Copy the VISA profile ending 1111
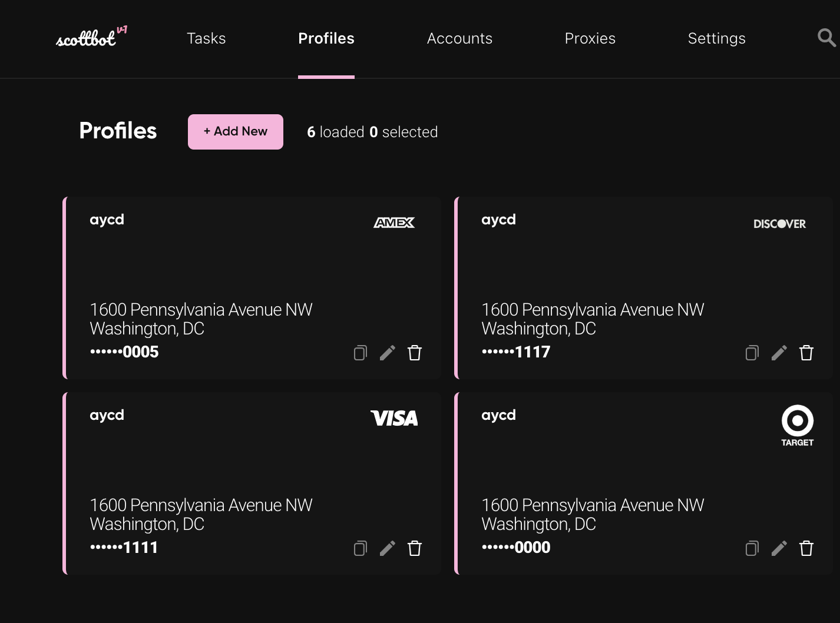 point(360,548)
